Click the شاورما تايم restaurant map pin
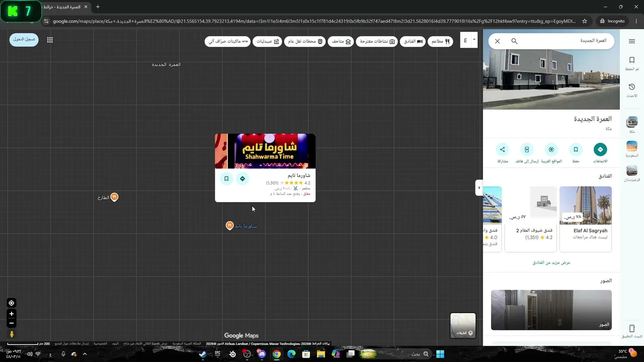 tap(230, 226)
